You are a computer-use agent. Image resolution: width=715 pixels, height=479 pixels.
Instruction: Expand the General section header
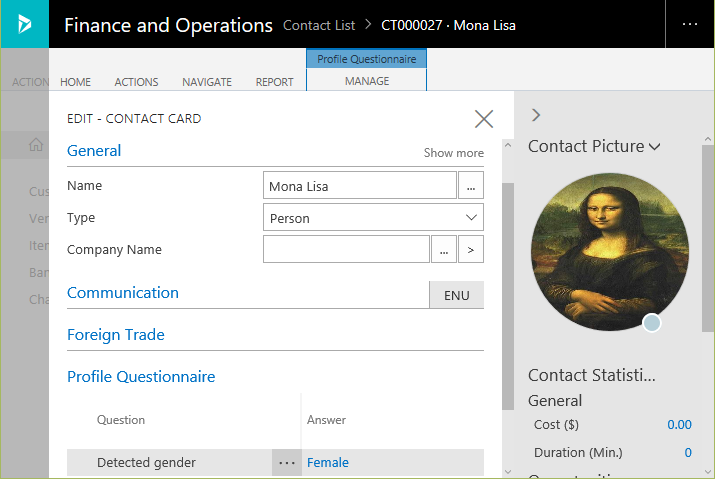point(94,151)
